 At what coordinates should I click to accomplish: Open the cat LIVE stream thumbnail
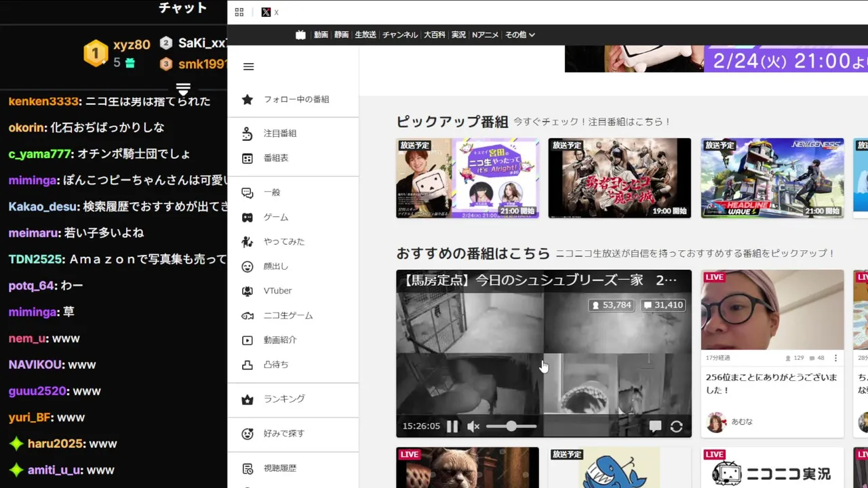(467, 468)
